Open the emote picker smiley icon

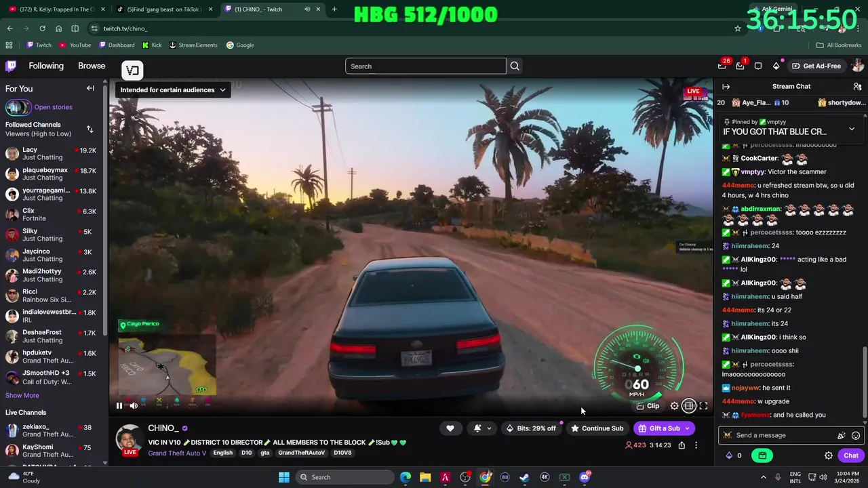(x=856, y=436)
